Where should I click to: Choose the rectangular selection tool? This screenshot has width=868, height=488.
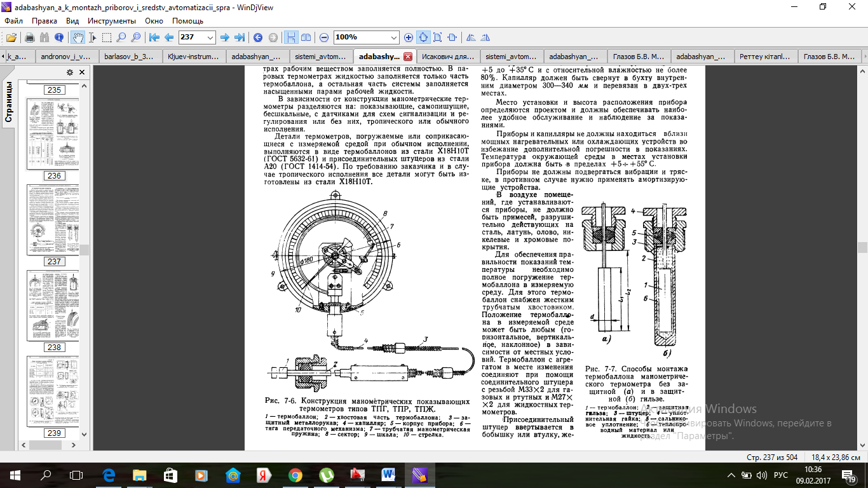tap(107, 37)
